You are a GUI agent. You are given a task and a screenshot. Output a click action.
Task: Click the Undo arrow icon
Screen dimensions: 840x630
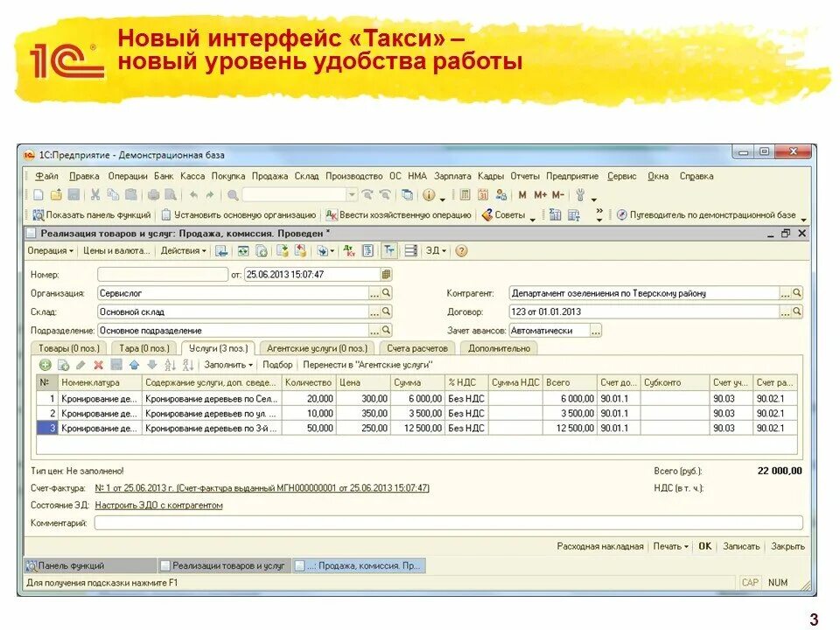click(x=194, y=195)
